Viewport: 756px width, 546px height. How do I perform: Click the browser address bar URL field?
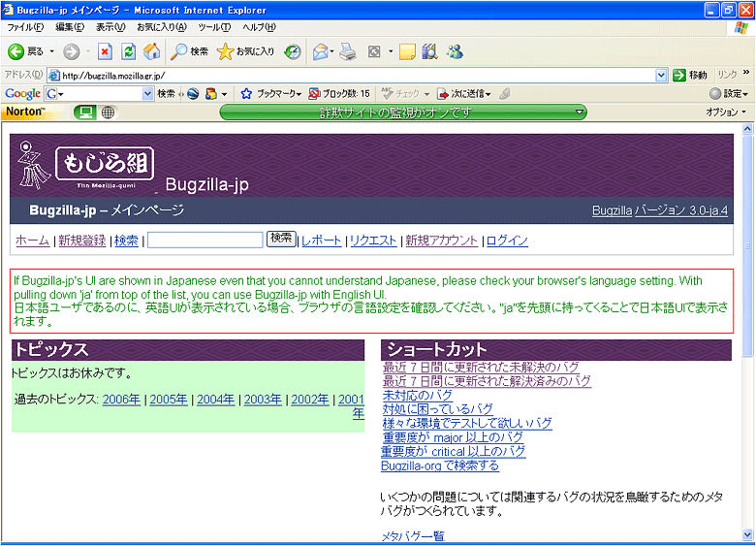pos(358,76)
